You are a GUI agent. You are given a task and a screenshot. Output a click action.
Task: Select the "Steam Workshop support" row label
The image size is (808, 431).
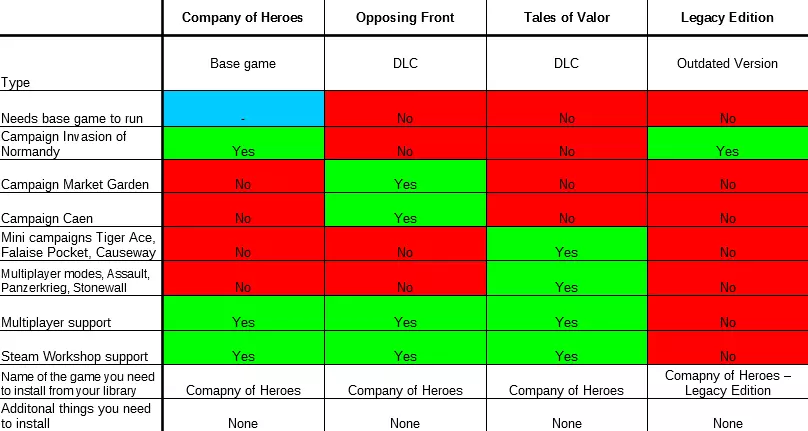(74, 356)
